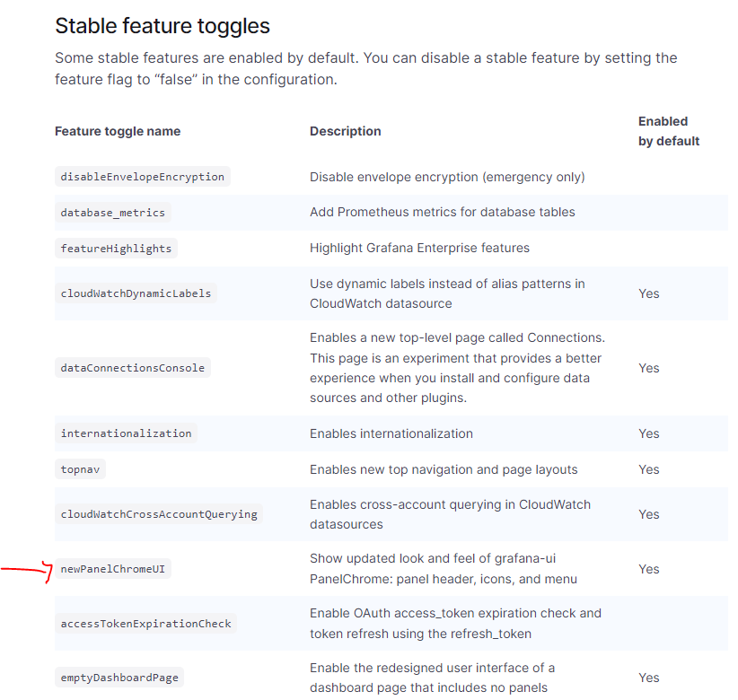Screen dimensions: 738x700
Task: Click the Disable envelope encryption description text
Action: (447, 177)
